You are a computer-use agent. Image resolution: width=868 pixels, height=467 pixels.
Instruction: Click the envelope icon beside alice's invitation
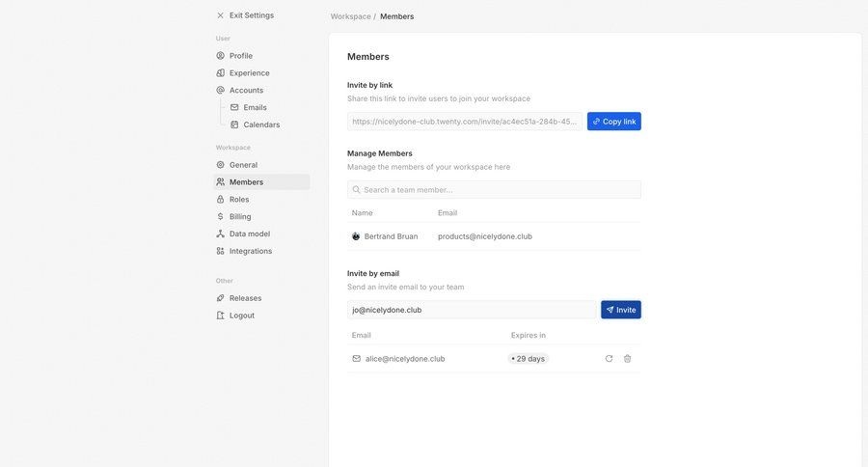tap(357, 358)
